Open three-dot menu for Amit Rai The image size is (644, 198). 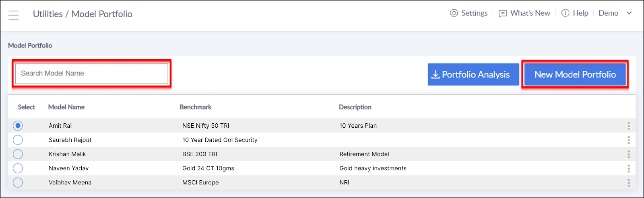628,126
